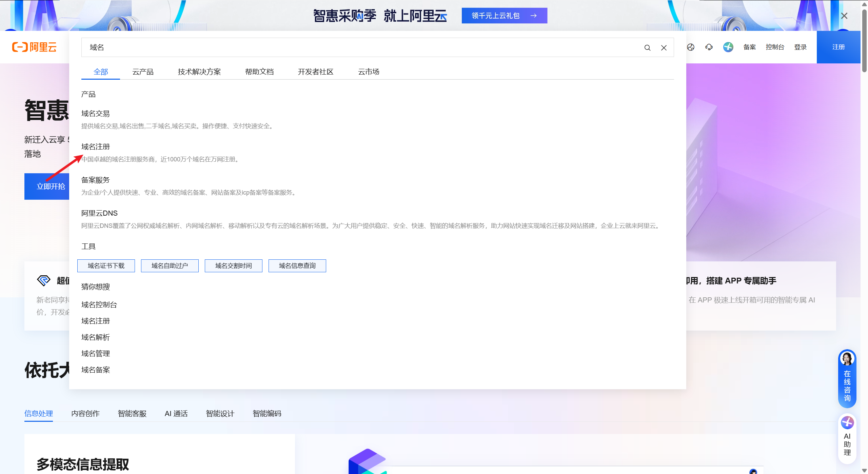
Task: Switch to the 帮助文档 tab
Action: (259, 72)
